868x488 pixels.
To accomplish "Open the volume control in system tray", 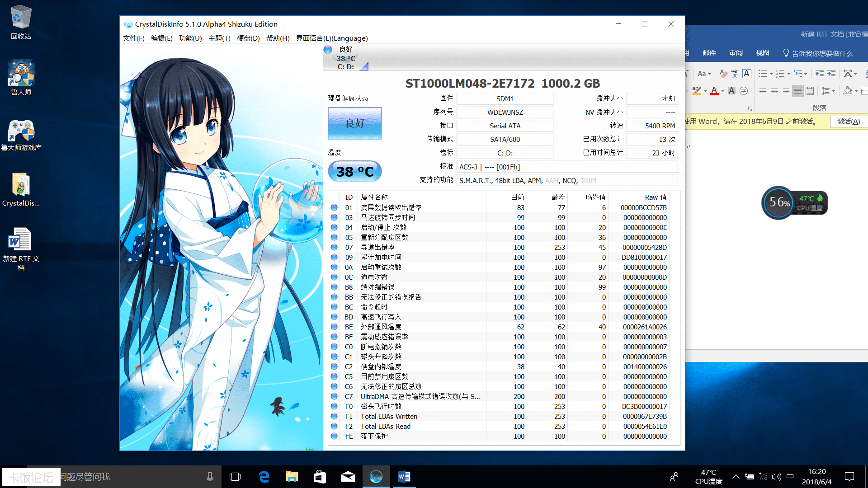I will click(777, 477).
